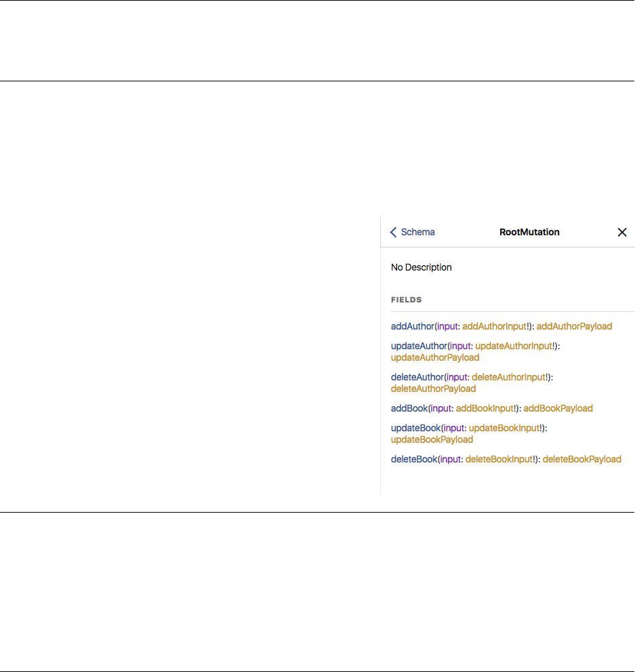
Task: View the deleteBookPayload return type
Action: coord(581,459)
